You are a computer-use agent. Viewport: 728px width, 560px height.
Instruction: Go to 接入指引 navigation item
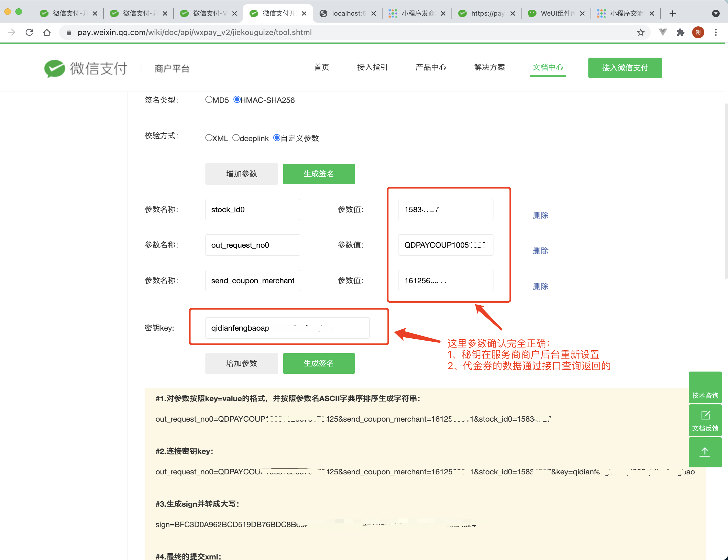tap(372, 67)
